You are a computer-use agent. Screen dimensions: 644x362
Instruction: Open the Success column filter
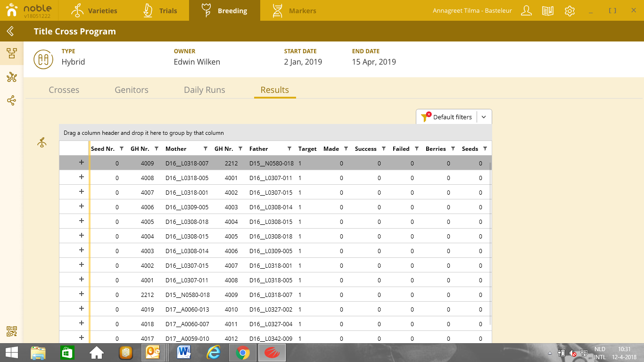(384, 149)
